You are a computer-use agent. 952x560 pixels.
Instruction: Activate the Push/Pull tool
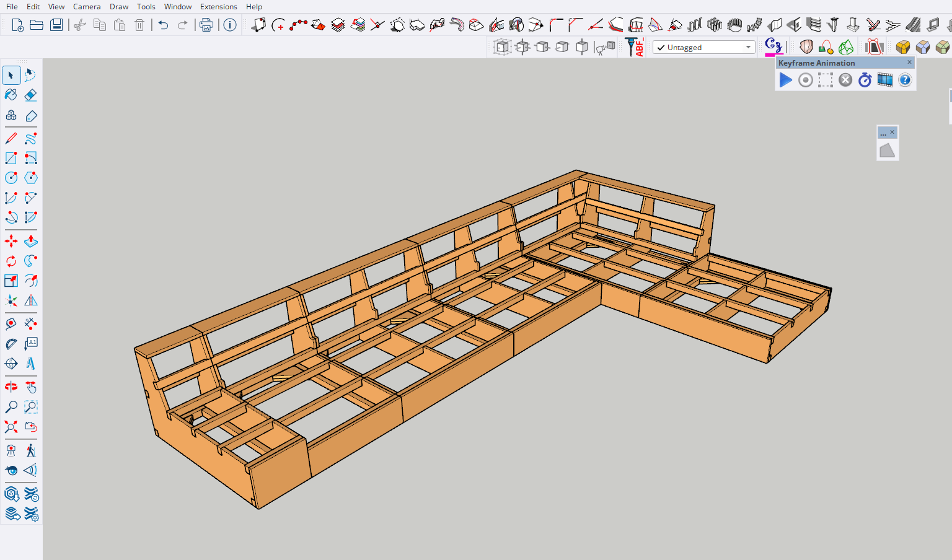30,241
